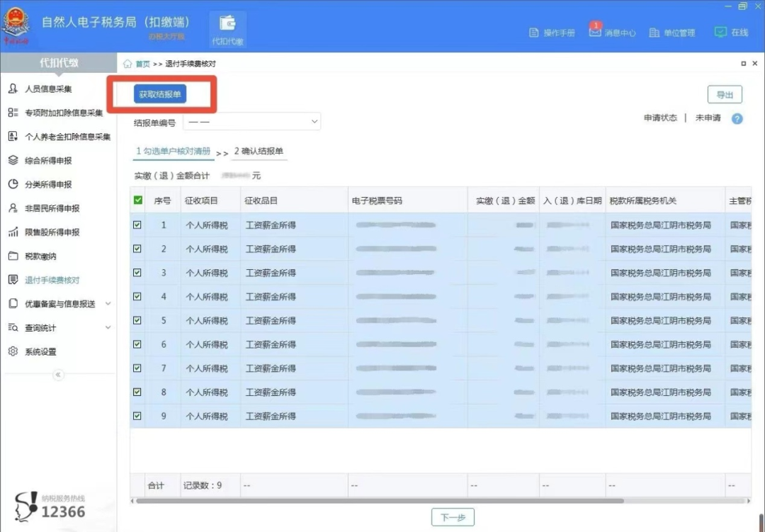Click the 系统设置 gear icon
The height and width of the screenshot is (532, 765).
coord(13,351)
